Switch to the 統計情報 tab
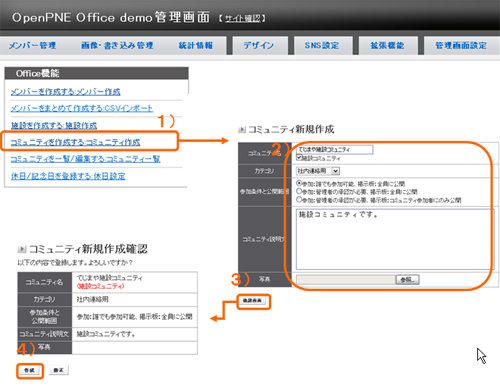 196,45
